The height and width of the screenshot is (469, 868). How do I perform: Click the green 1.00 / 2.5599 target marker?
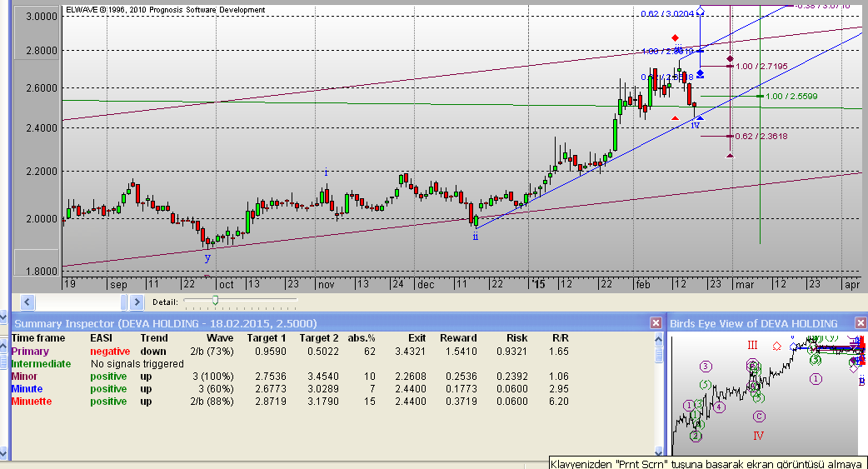pyautogui.click(x=760, y=97)
